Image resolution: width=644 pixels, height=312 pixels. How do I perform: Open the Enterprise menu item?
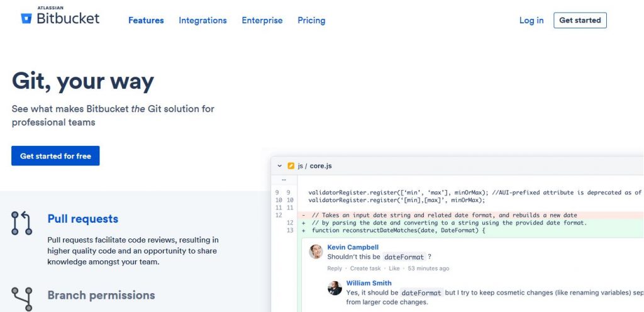click(x=262, y=21)
